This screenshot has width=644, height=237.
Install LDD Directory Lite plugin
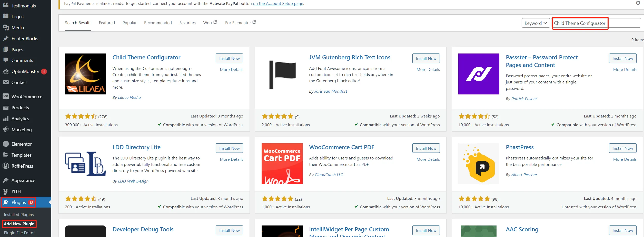tap(229, 148)
